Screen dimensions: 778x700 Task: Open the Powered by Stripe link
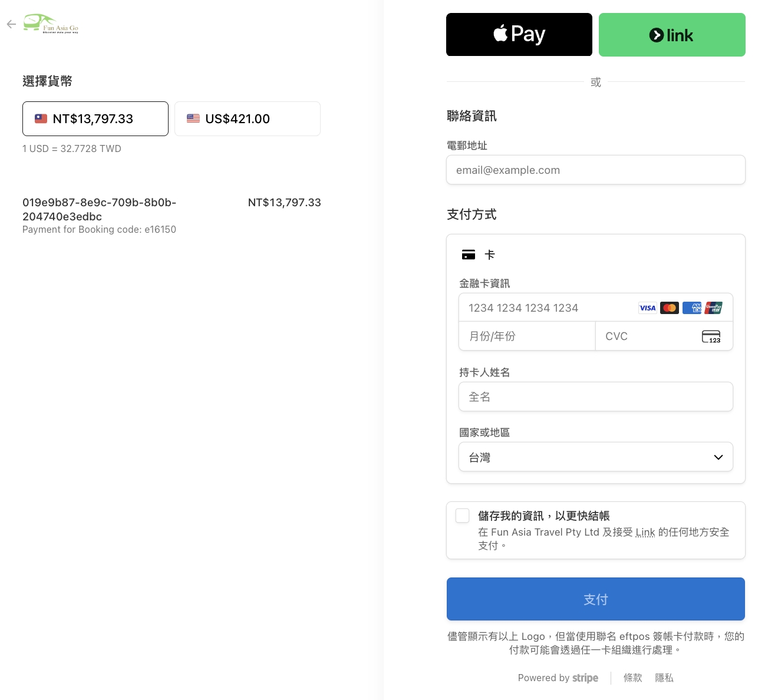[x=558, y=678]
